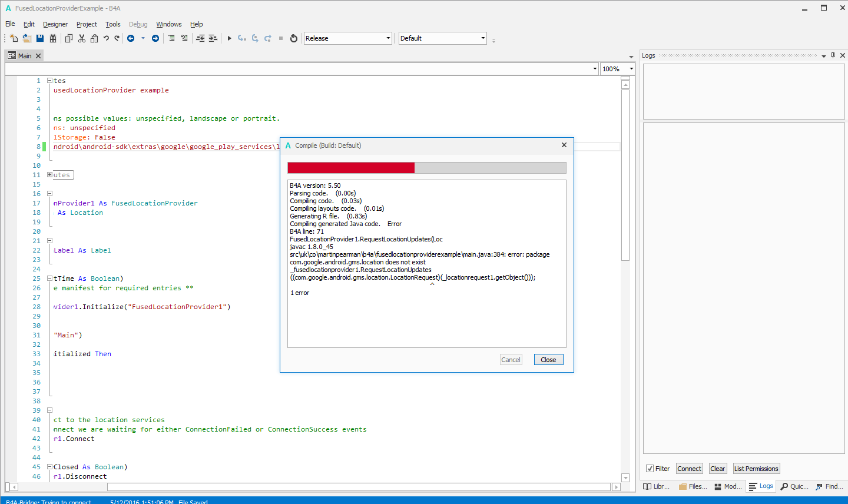Click the New file toolbar icon
The height and width of the screenshot is (504, 848).
tap(14, 38)
